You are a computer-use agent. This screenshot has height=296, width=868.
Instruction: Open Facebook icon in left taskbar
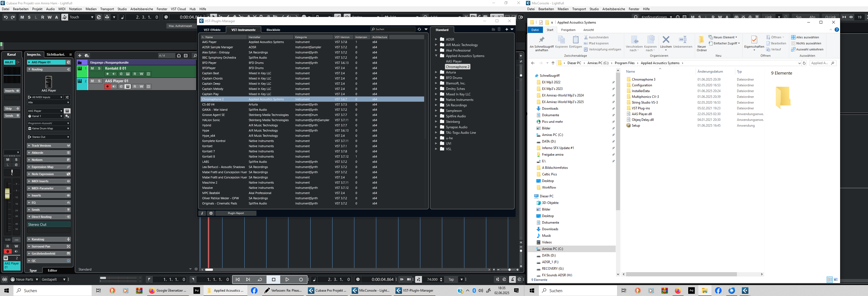(x=254, y=291)
